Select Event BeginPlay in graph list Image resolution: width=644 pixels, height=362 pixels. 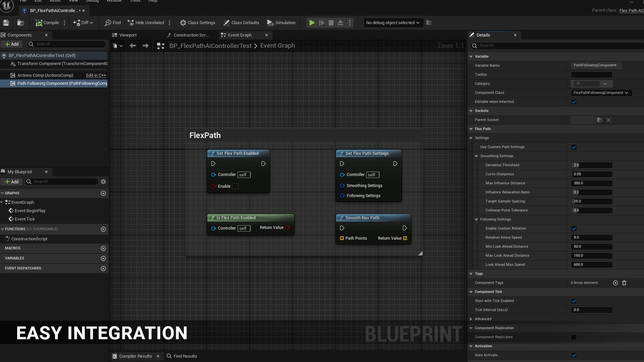[30, 211]
